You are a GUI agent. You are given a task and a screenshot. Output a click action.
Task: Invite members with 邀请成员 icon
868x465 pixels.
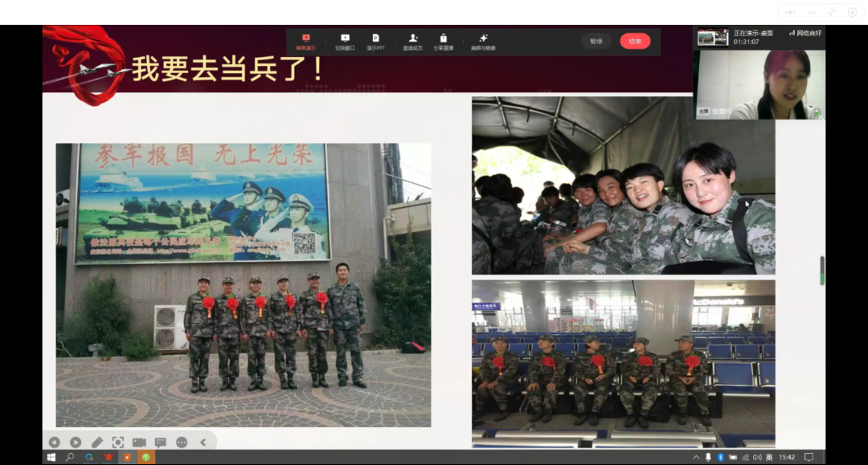coord(412,42)
